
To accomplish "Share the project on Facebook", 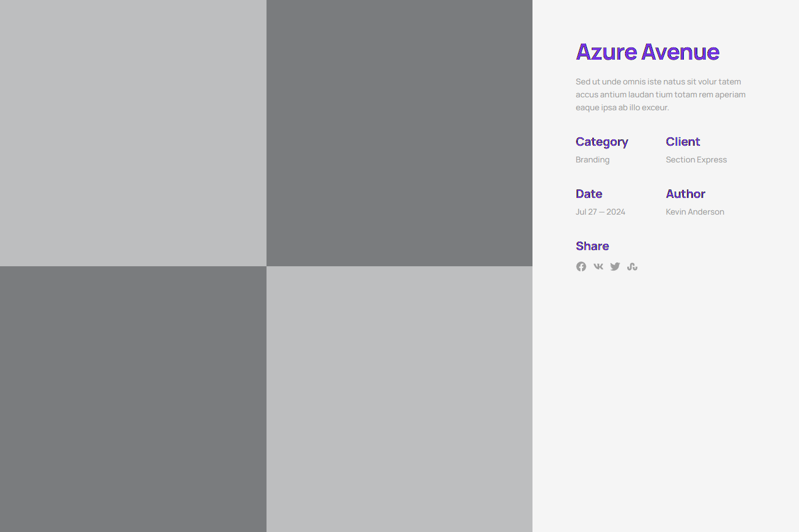I will pos(581,267).
